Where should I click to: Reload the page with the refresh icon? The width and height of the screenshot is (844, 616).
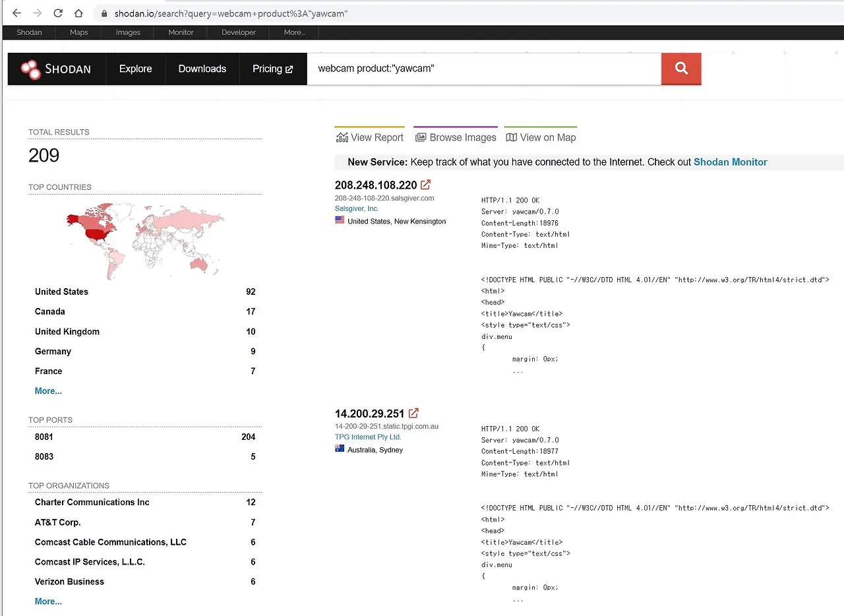pyautogui.click(x=58, y=13)
